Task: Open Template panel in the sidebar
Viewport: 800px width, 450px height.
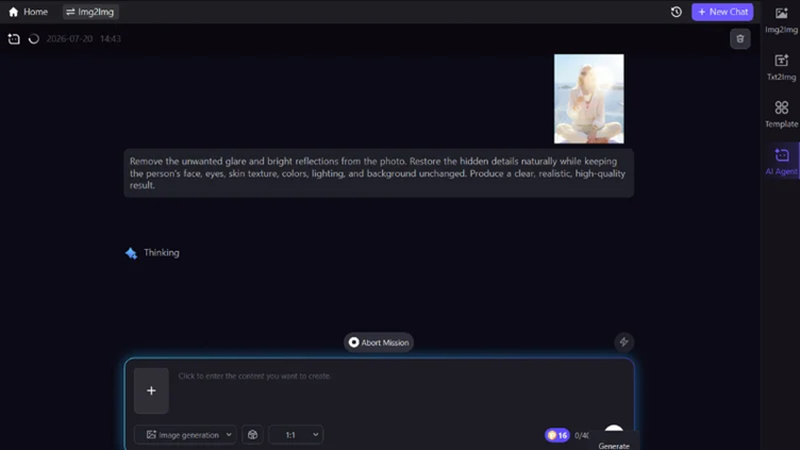Action: tap(781, 114)
